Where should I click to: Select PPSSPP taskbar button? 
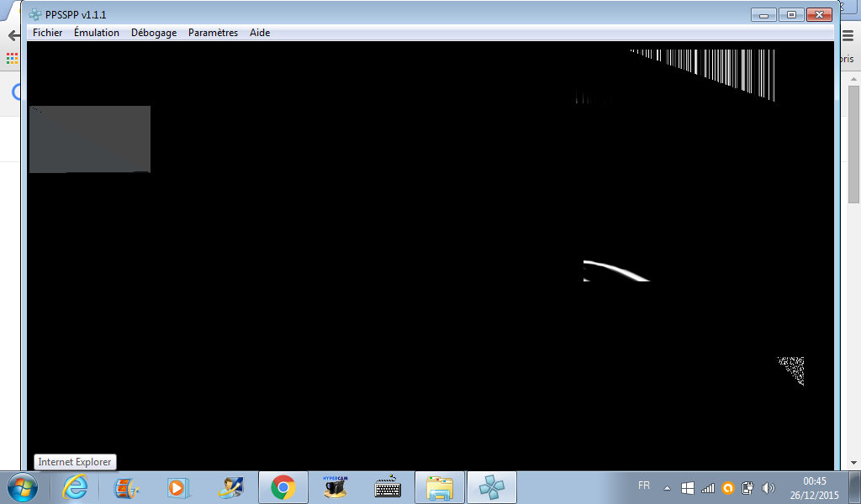tap(492, 487)
